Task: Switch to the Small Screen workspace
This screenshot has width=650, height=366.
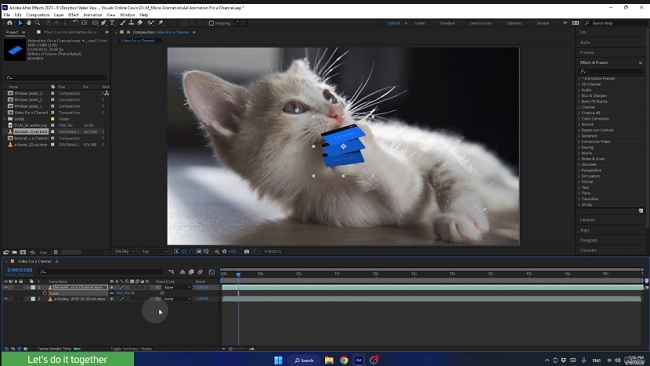Action: (x=480, y=23)
